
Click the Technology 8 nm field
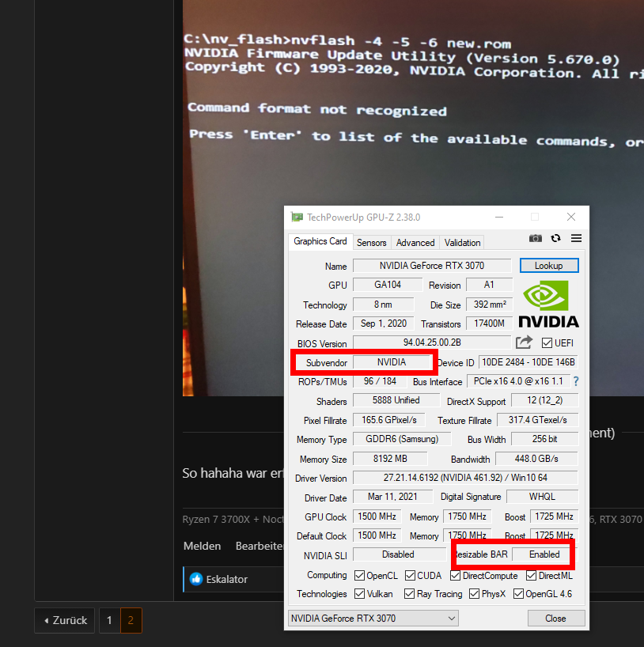click(383, 304)
